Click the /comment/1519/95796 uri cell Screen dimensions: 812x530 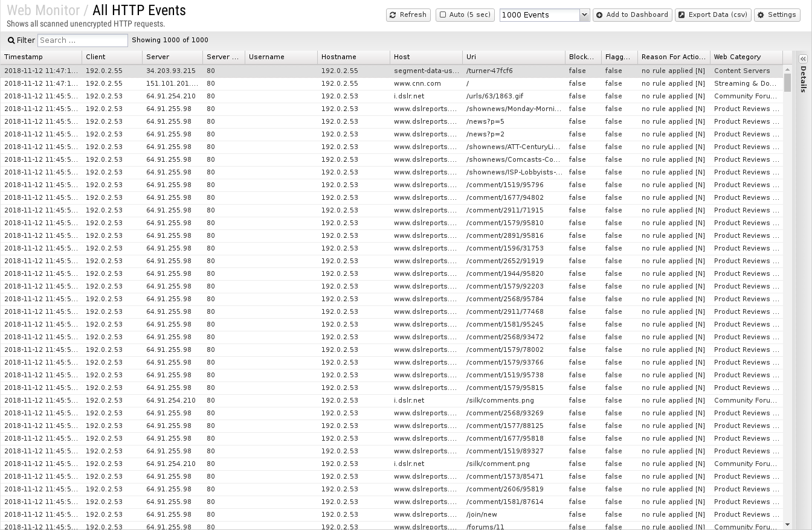[514, 185]
